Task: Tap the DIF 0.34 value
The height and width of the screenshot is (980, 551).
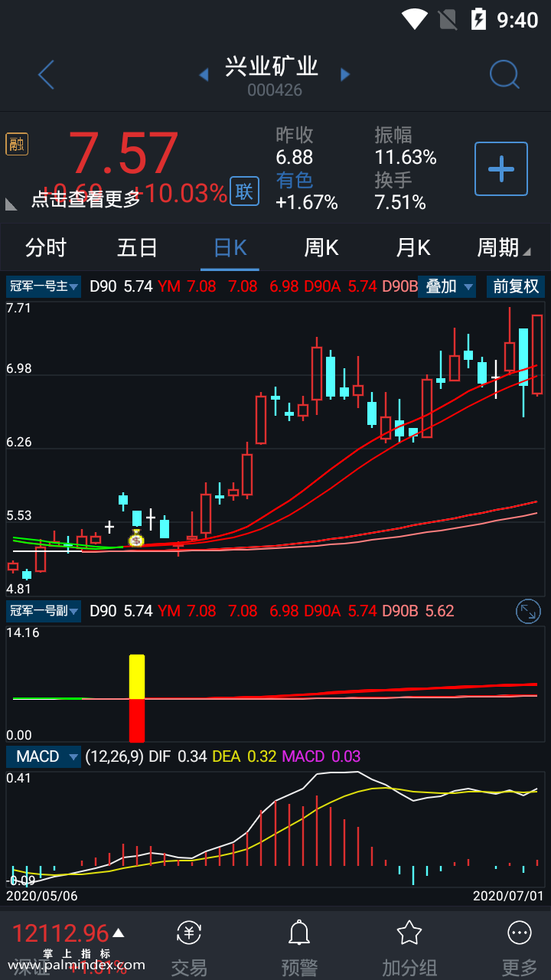Action: [178, 756]
